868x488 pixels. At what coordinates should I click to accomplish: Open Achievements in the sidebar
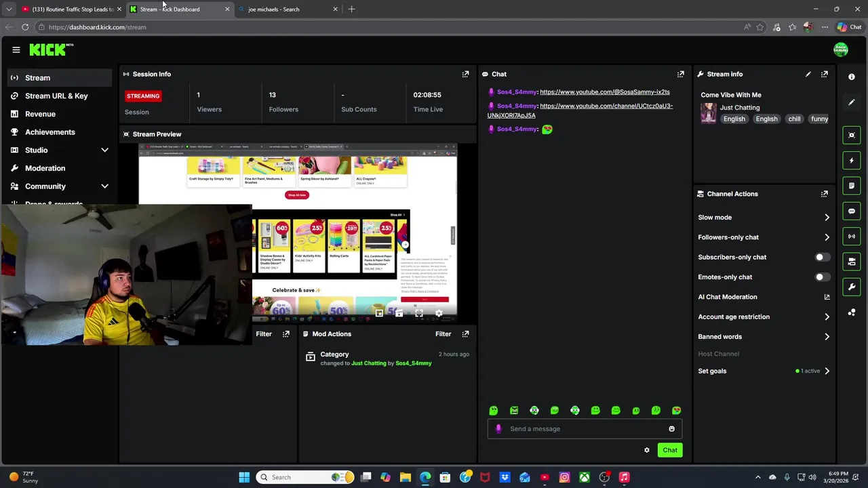coord(60,132)
